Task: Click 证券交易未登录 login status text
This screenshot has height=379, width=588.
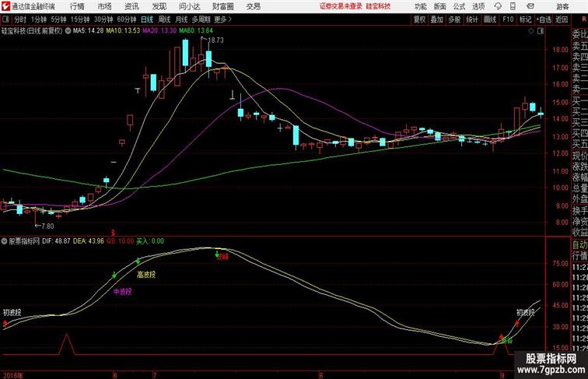Action: pos(341,6)
